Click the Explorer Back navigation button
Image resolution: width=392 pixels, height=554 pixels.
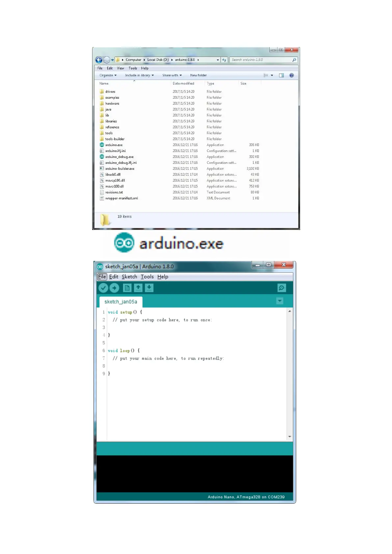(x=99, y=60)
